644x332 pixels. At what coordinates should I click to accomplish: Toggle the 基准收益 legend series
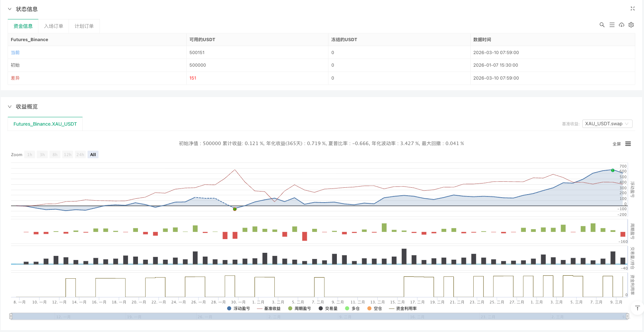tap(269, 308)
